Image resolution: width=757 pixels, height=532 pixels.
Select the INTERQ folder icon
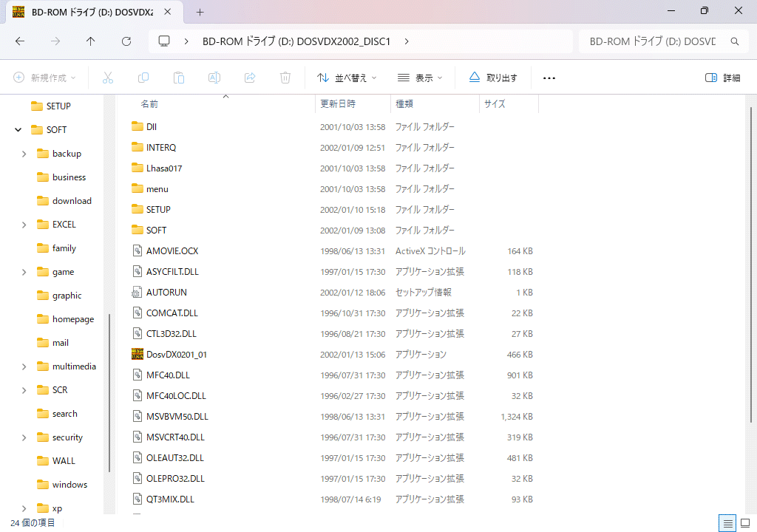click(x=137, y=147)
